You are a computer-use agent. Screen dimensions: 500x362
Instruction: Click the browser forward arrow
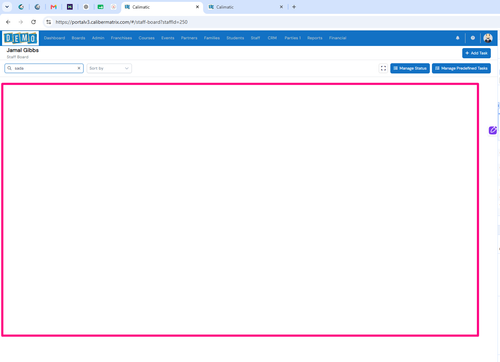(x=21, y=22)
